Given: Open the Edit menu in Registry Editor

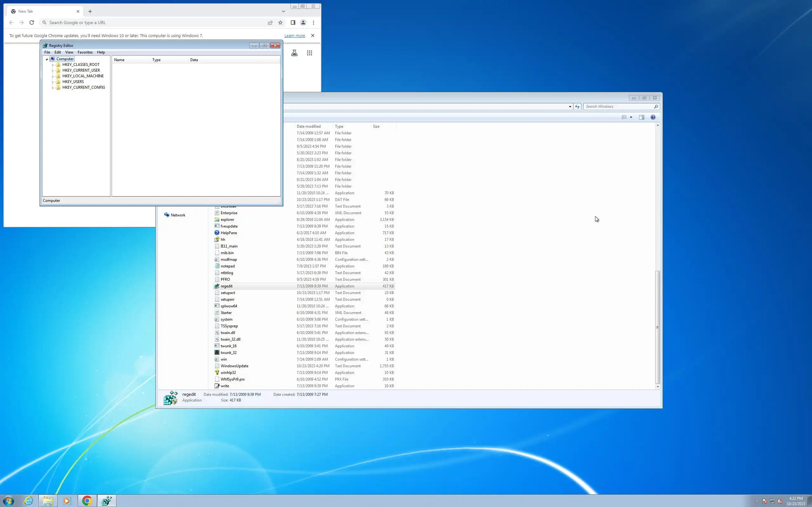Looking at the screenshot, I should point(58,52).
